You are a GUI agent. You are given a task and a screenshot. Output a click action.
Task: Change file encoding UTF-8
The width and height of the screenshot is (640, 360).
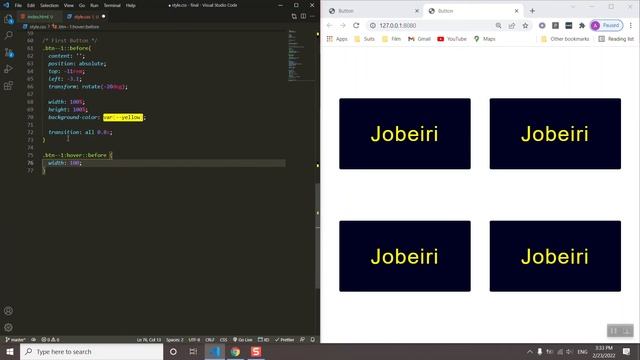[x=194, y=340]
